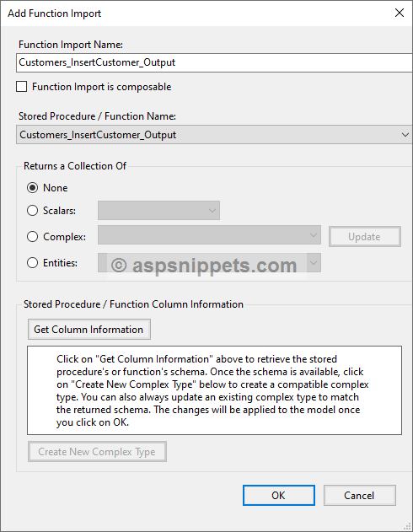The image size is (413, 532).
Task: Click the Update button next to Complex
Action: point(364,236)
